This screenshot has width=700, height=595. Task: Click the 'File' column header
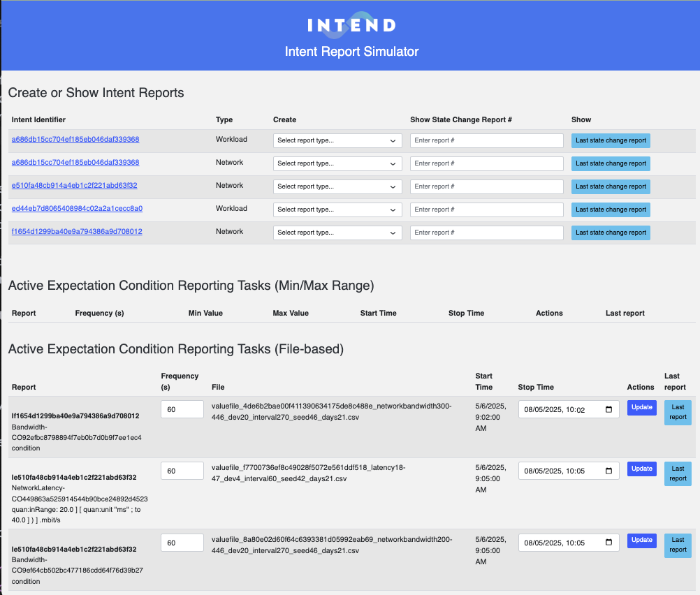(x=218, y=387)
